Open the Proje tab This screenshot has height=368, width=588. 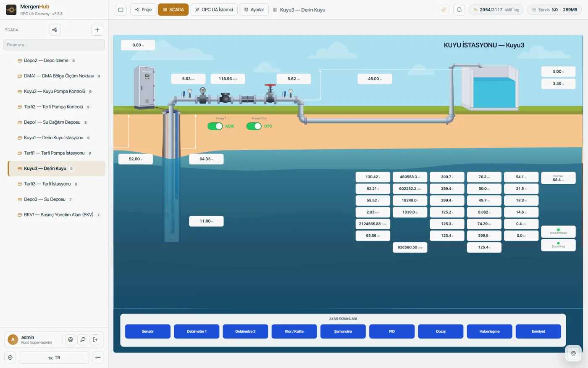(143, 10)
